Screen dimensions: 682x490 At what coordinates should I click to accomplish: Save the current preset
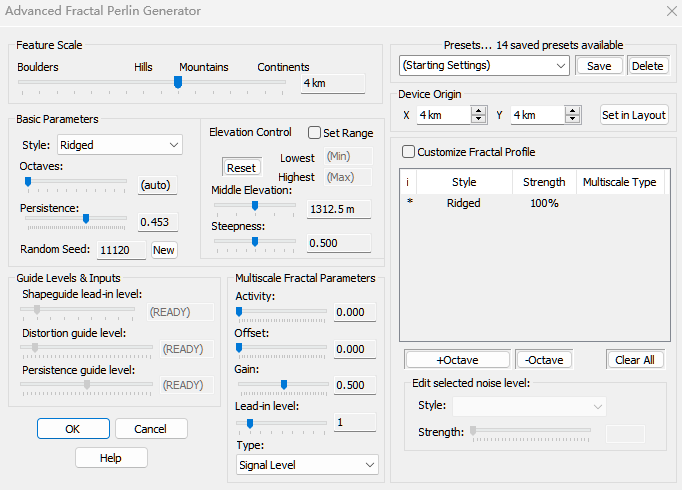pos(599,65)
